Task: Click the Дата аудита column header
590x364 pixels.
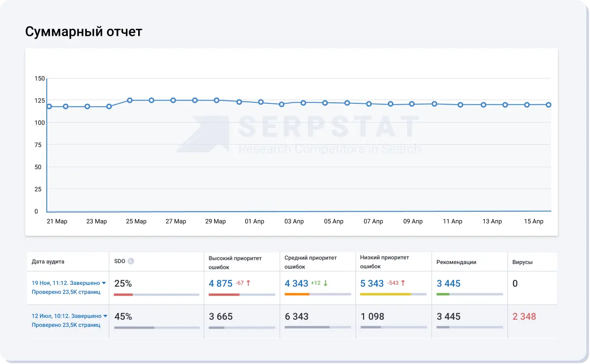Action: pos(48,262)
